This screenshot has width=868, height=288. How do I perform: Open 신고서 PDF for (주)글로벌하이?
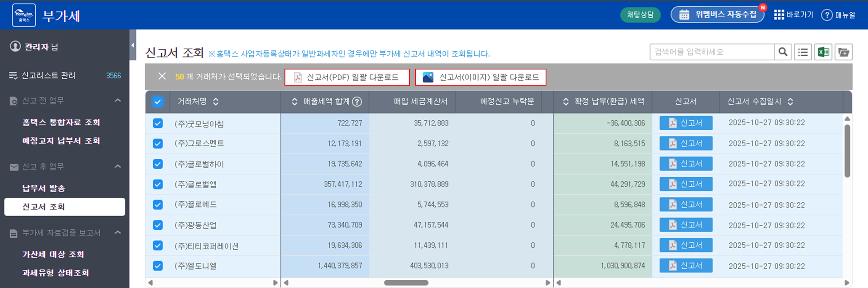click(686, 164)
